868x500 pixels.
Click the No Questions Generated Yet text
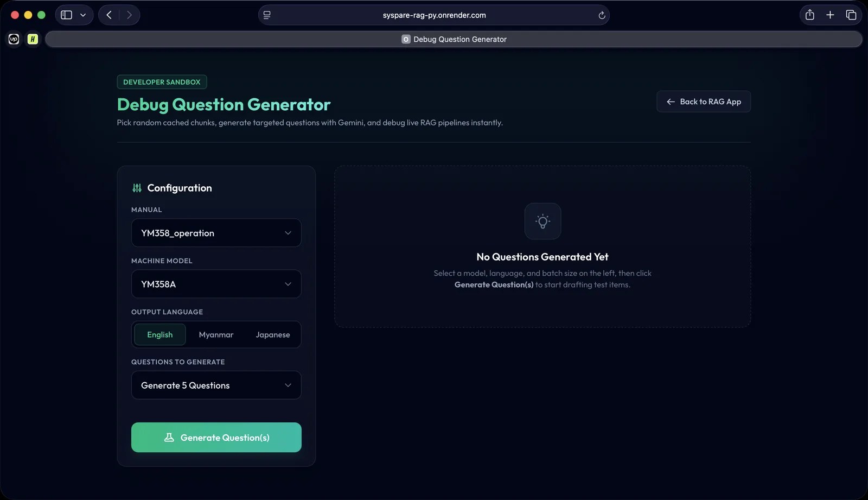click(x=542, y=257)
